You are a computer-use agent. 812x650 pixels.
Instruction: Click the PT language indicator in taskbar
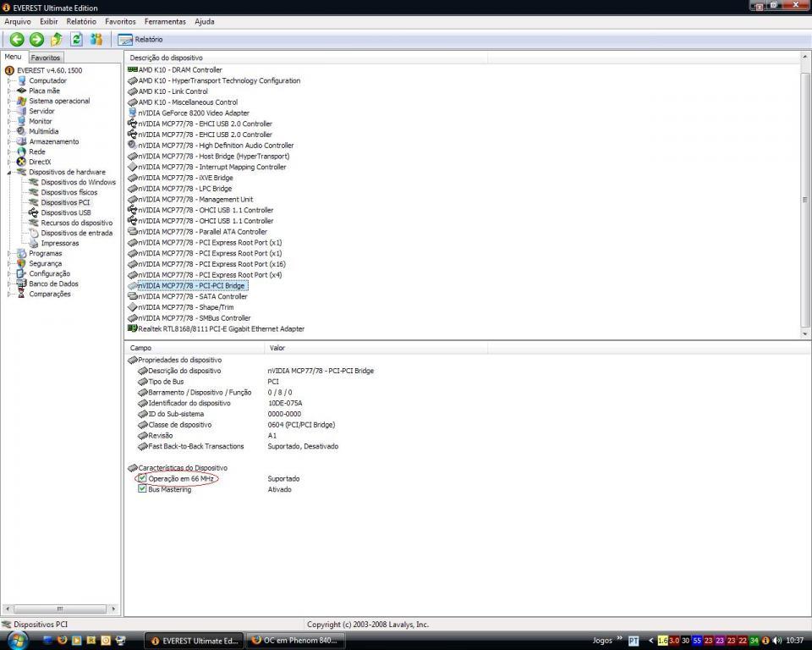(x=634, y=642)
